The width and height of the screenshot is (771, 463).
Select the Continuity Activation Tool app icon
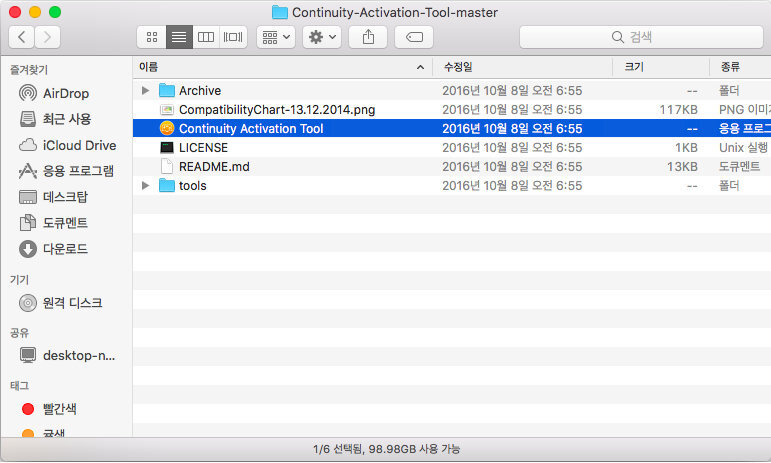pyautogui.click(x=167, y=128)
